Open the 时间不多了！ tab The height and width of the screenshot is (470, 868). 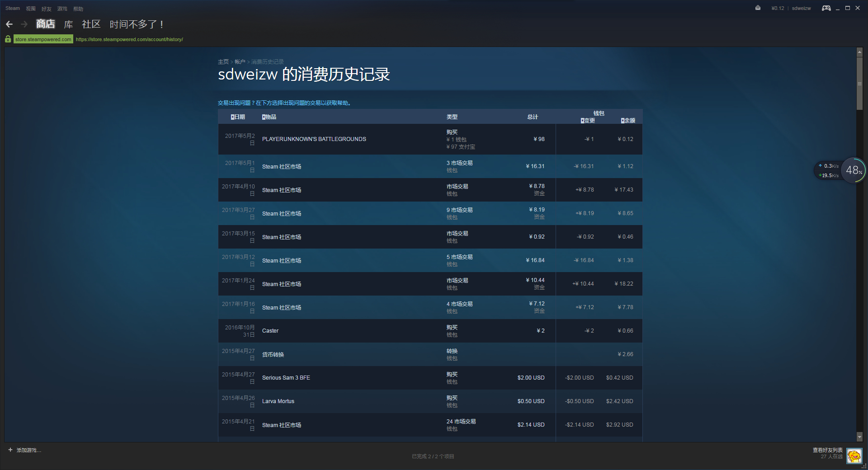point(137,24)
